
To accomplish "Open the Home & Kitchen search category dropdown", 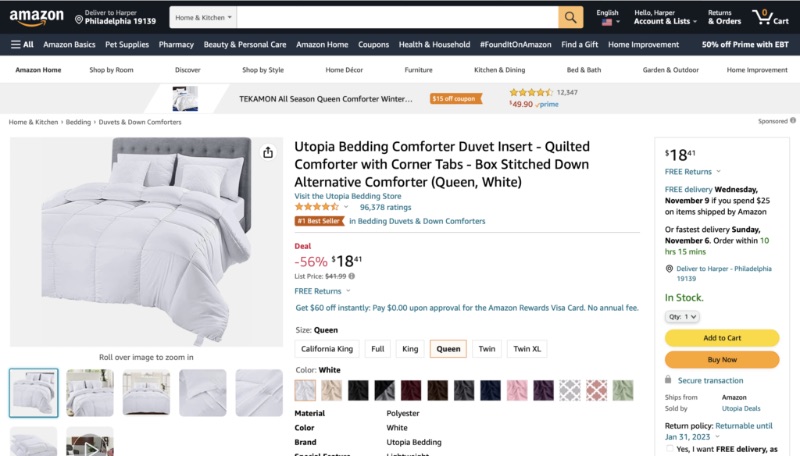I will [203, 18].
